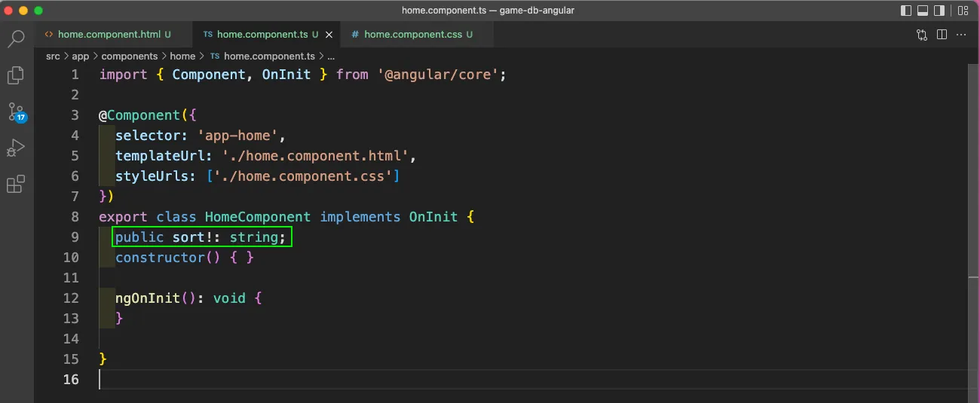This screenshot has height=403, width=980.
Task: Toggle the primary side bar visibility
Action: pos(906,11)
